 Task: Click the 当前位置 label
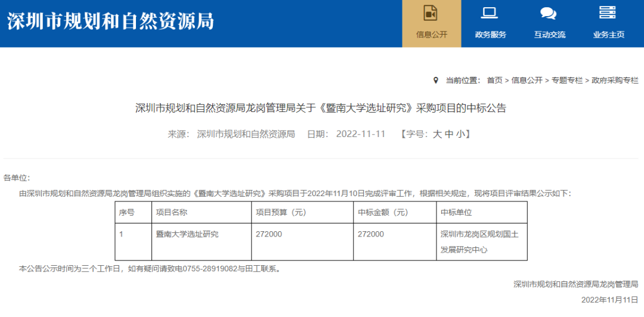(463, 80)
